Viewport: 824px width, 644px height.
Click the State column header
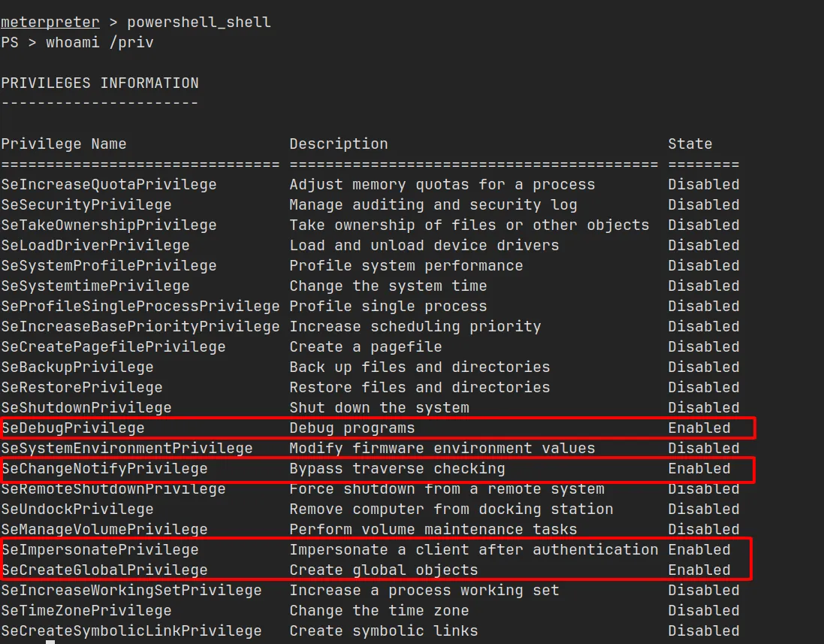click(x=690, y=144)
